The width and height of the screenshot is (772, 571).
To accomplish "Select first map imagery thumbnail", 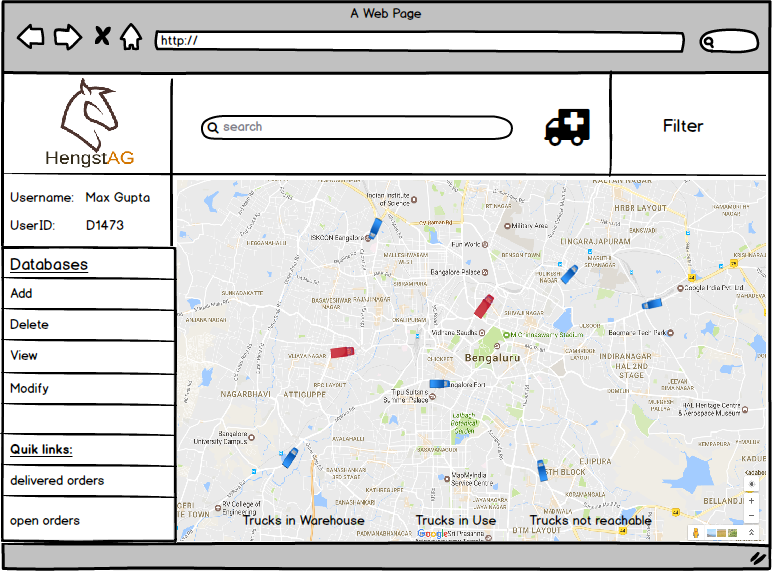I will point(711,533).
